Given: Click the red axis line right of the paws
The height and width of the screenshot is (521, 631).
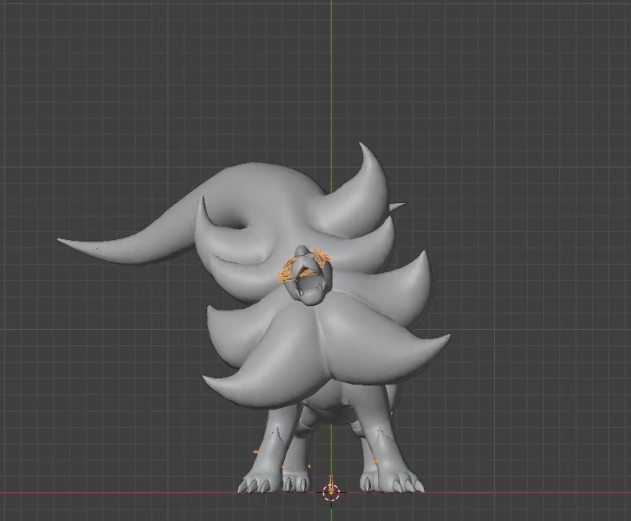Looking at the screenshot, I should click(x=530, y=491).
